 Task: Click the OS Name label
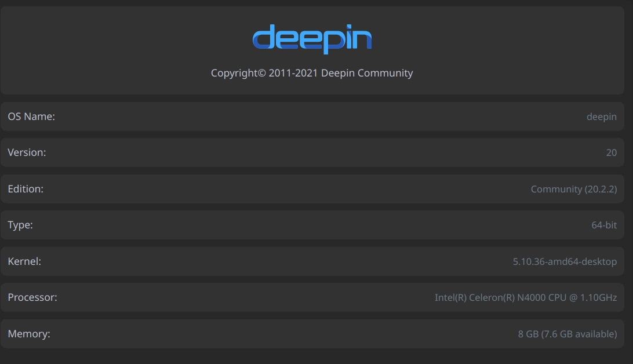31,117
